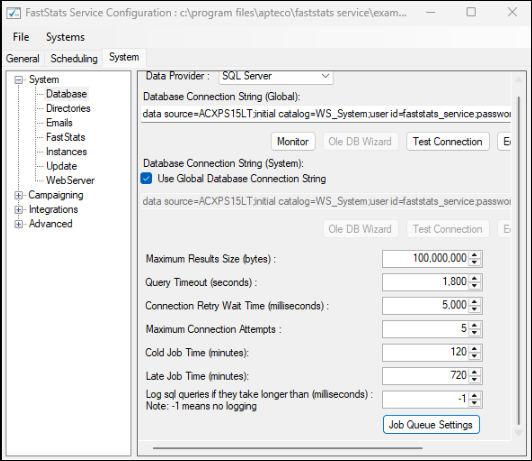Expand the Campaigning tree node

19,195
